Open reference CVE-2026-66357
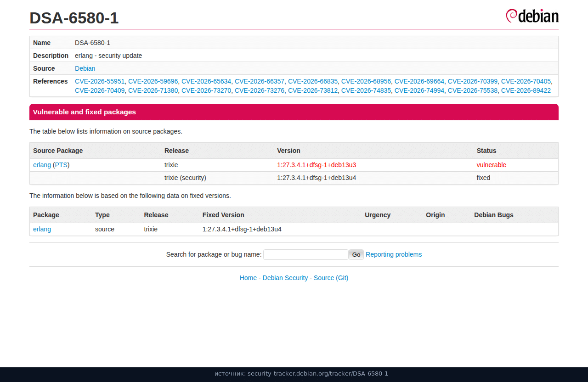Screen dimensions: 588x382 260,81
